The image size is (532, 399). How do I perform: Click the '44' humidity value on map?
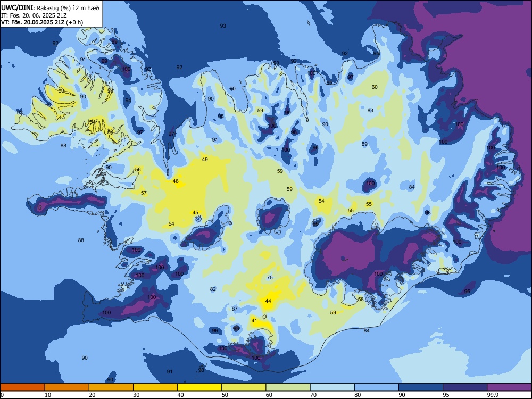pos(268,301)
